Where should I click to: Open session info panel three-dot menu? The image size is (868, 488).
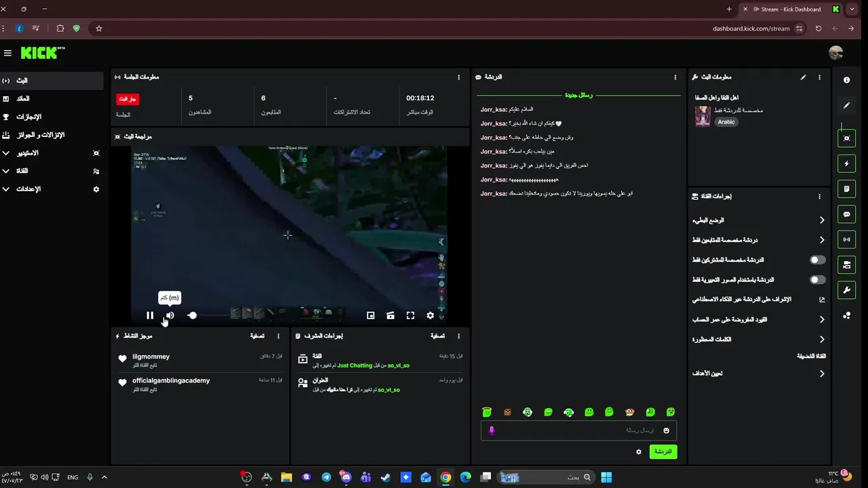coord(458,77)
